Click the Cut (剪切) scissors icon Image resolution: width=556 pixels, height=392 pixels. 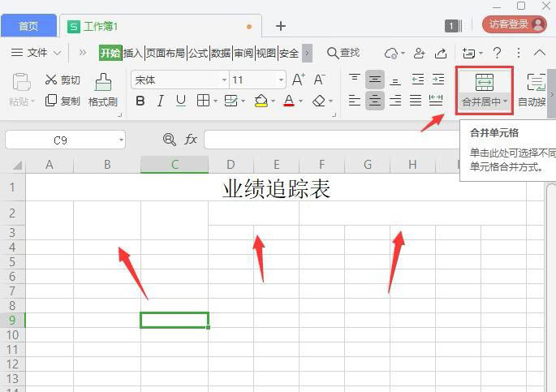pos(51,80)
